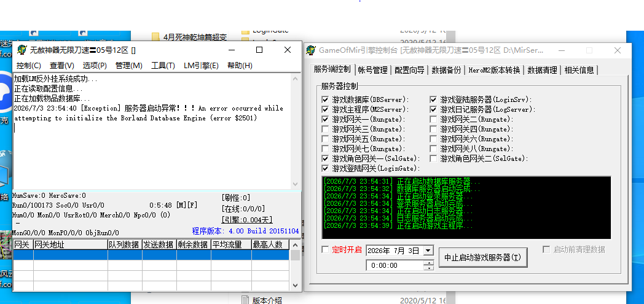Enable 游戏角色网关二(SelGate) checkbox
Screen dimensions: 644x304
pyautogui.click(x=433, y=159)
